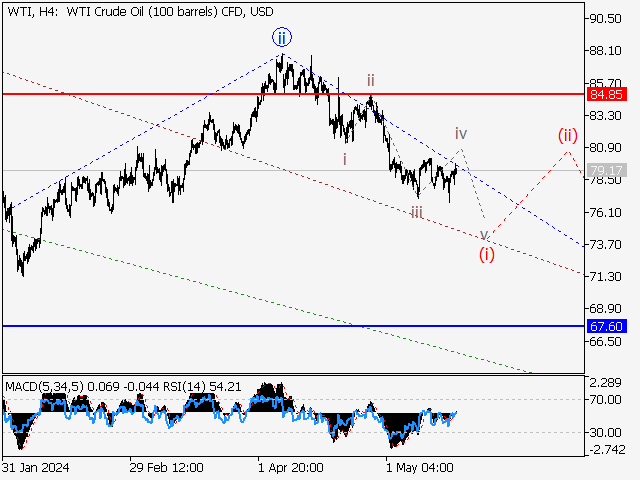Click the MACD(5,34,5) indicator label
Viewport: 640px width, 480px height.
click(44, 387)
